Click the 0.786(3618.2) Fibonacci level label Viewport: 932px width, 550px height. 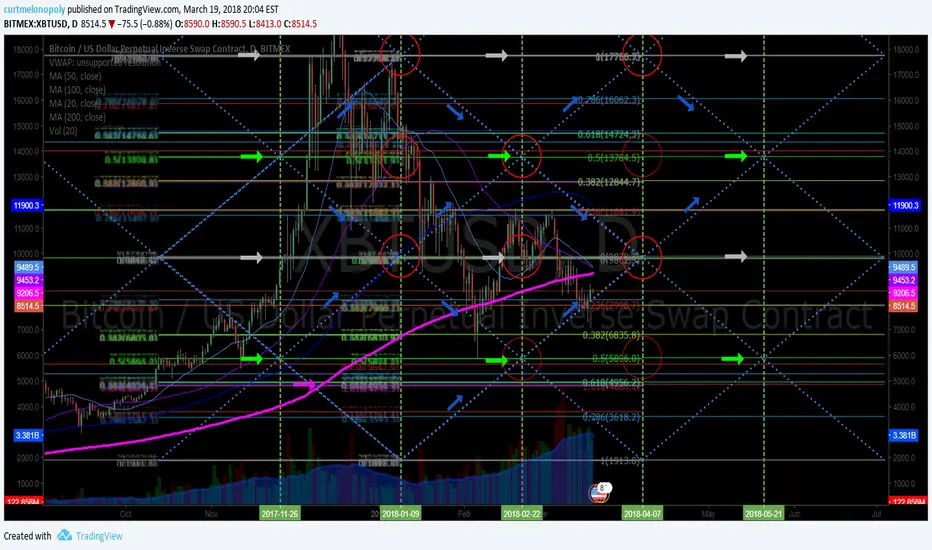pos(611,417)
